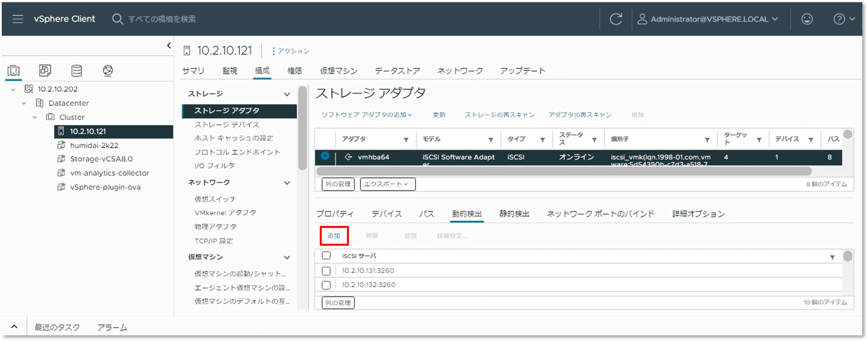This screenshot has width=868, height=341.
Task: Click the Administrator user avatar icon
Action: [x=642, y=19]
